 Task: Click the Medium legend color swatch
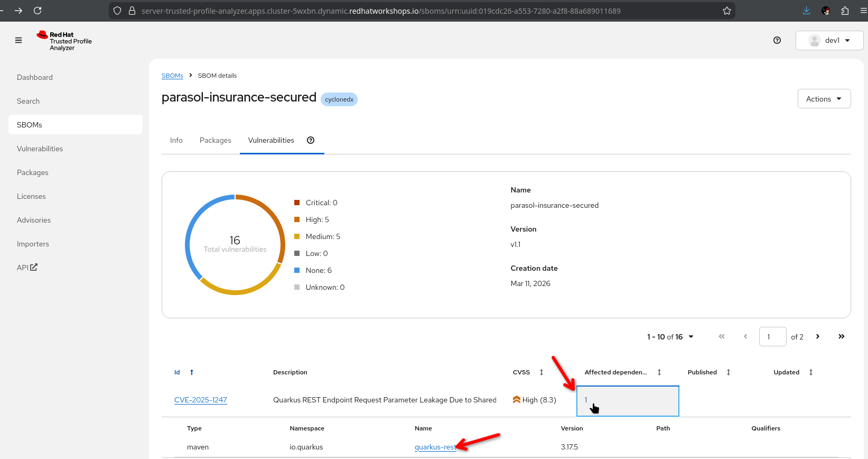(297, 236)
